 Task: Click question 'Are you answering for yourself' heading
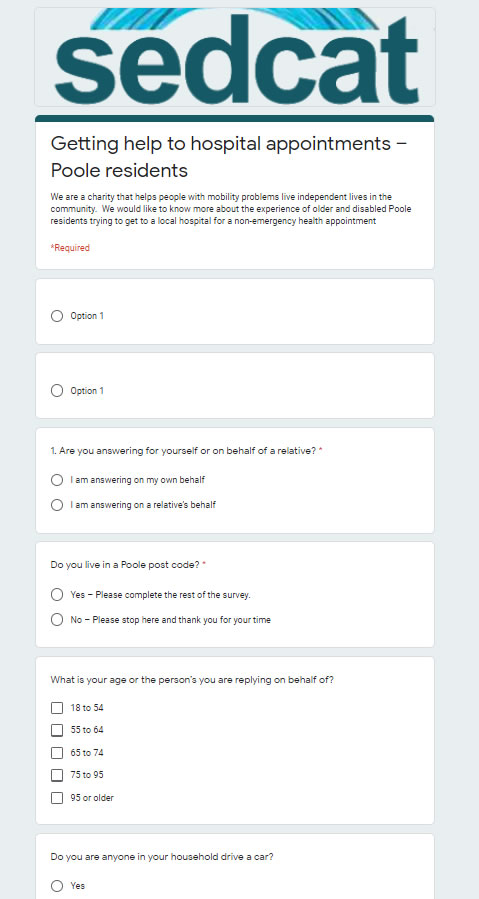pyautogui.click(x=186, y=451)
